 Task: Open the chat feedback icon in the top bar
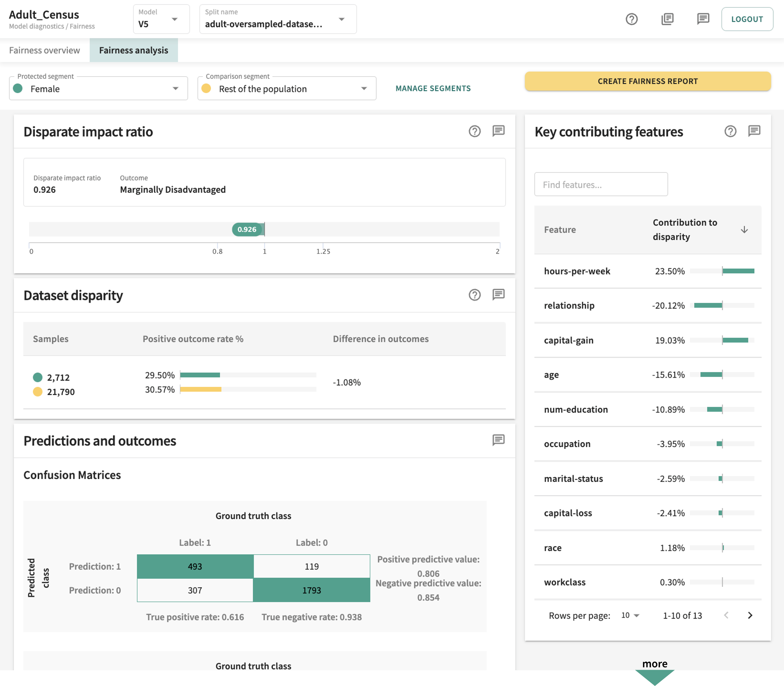tap(703, 19)
